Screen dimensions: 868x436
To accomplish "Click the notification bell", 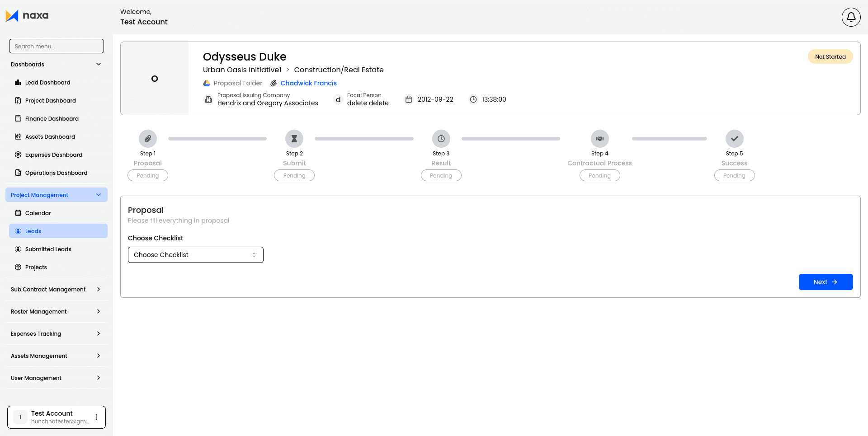I will (x=850, y=17).
